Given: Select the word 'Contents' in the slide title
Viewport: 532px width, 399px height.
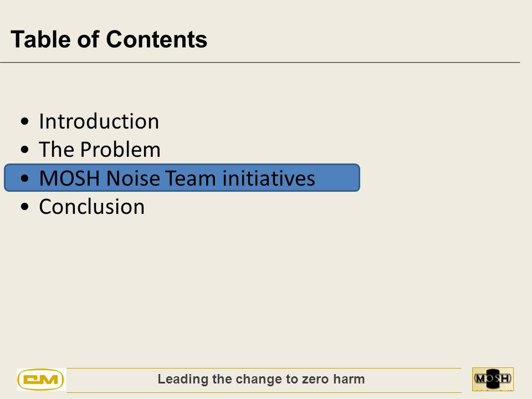Looking at the screenshot, I should [157, 39].
